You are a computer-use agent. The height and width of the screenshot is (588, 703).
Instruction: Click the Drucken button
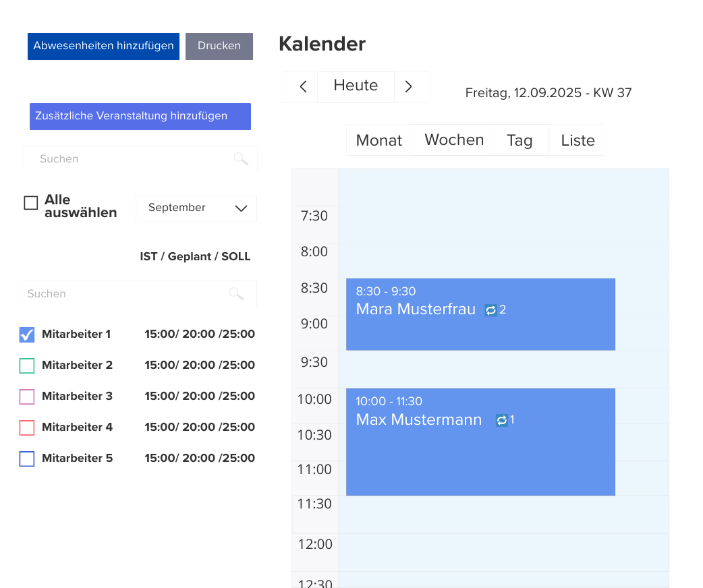[219, 46]
